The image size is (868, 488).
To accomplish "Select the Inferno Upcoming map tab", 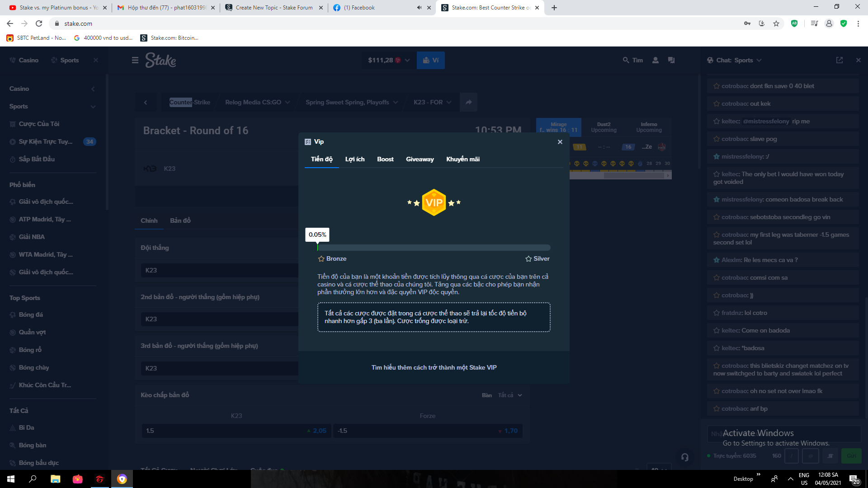I will (x=649, y=127).
